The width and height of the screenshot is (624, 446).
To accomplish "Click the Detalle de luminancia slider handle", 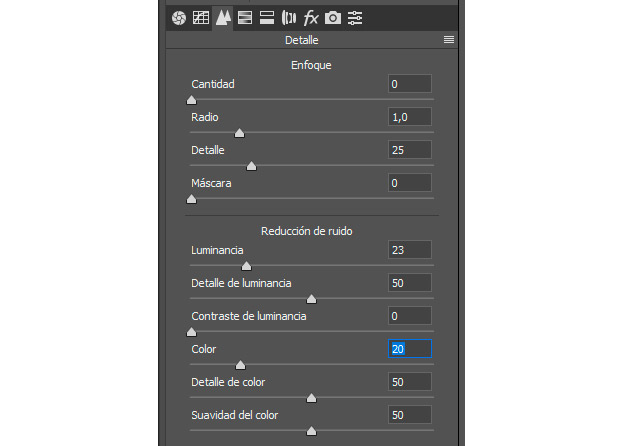I will tap(311, 299).
